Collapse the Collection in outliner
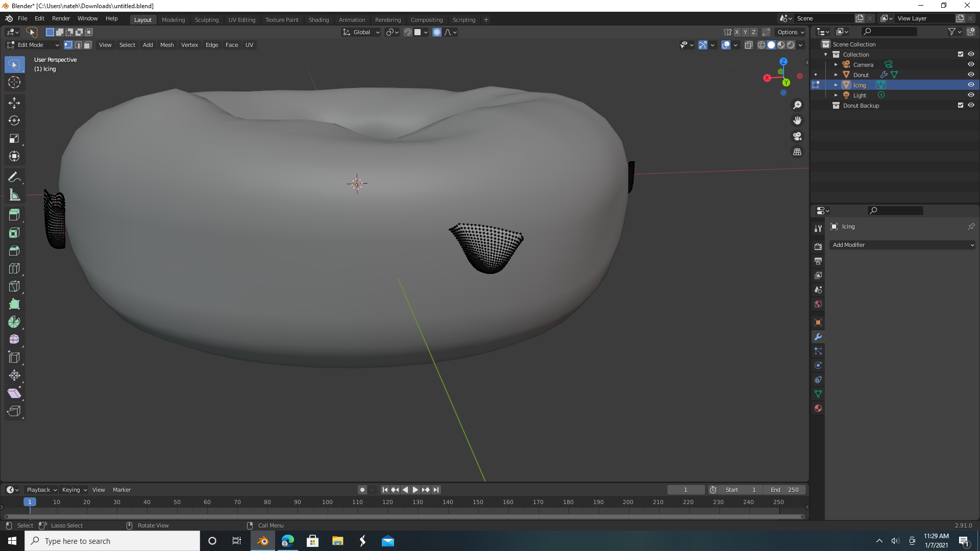The image size is (980, 551). 826,55
